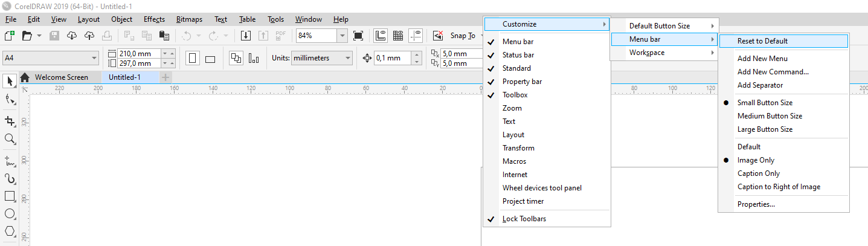Click the Snap off icon left of Snap To
This screenshot has height=246, width=868.
(439, 36)
